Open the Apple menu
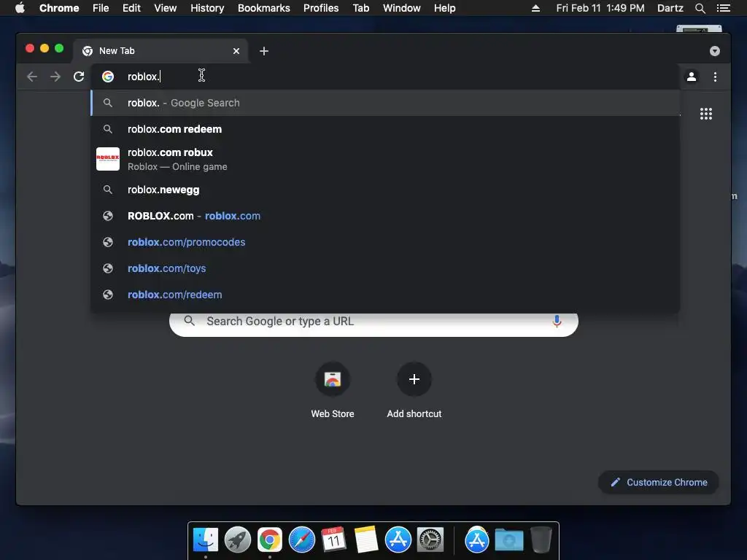 (20, 8)
